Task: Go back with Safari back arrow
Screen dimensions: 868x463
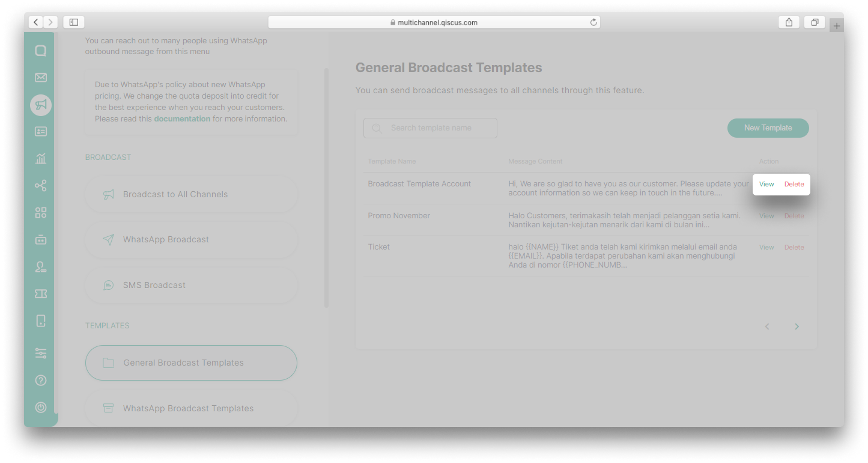Action: pos(35,22)
